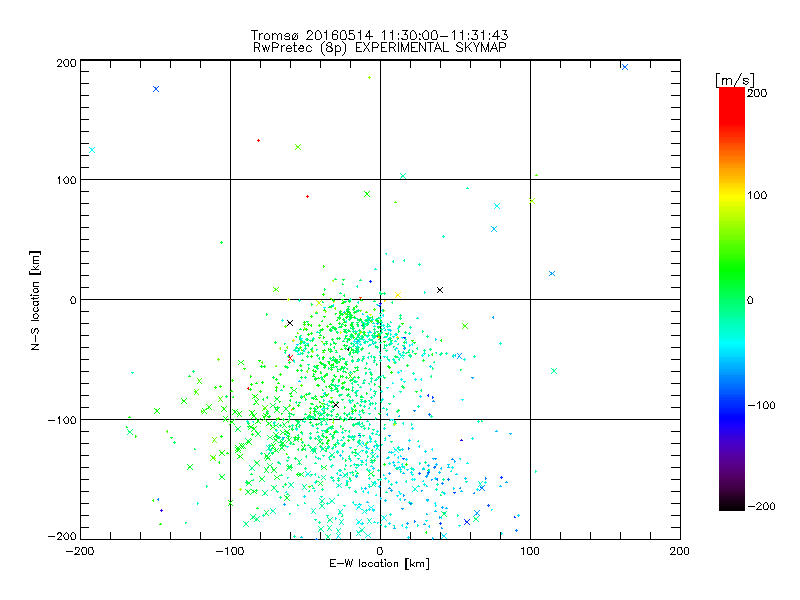This screenshot has width=800, height=600.
Task: Click the black X marker above the zero N-S line
Action: 440,290
